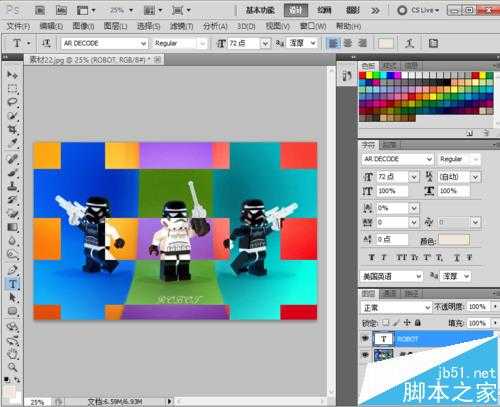
Task: Launch Mini Bridge from the application bar
Action: tap(61, 10)
